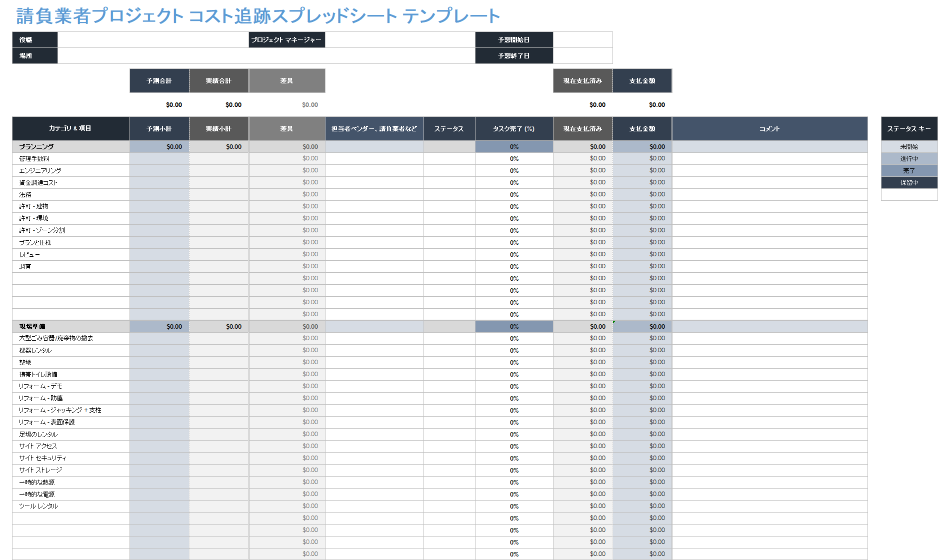Screen dimensions: 943x560
Task: Select the 予想開始日 label cell
Action: [514, 40]
